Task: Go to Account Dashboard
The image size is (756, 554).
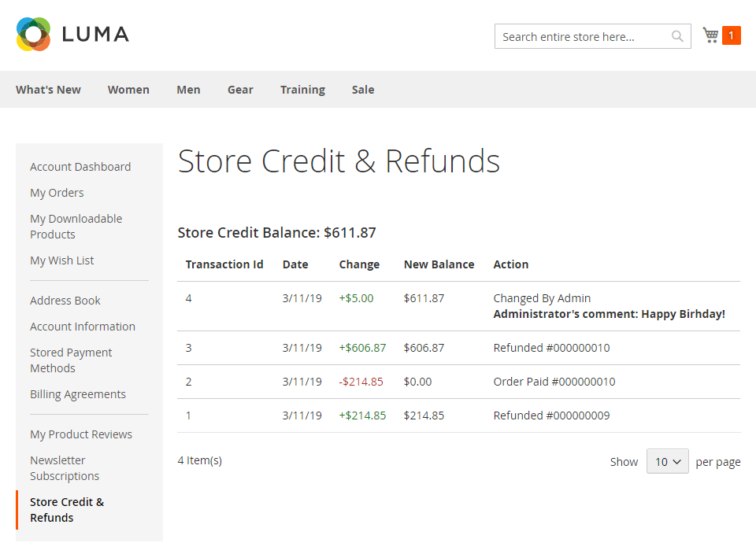Action: (80, 167)
